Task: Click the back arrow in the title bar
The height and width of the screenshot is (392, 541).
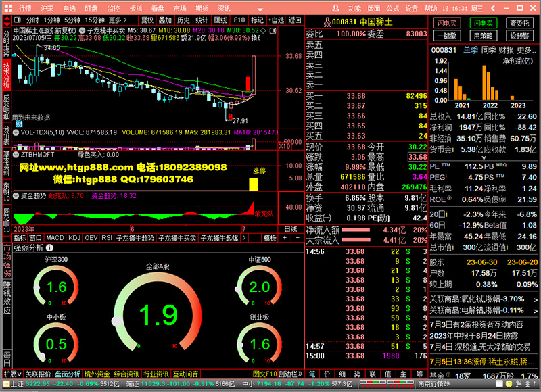Action: [x=493, y=8]
